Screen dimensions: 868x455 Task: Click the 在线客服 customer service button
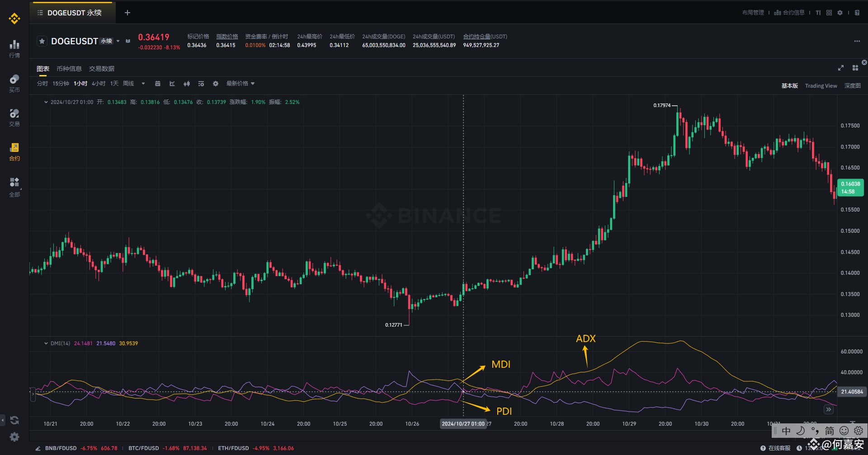click(x=778, y=448)
